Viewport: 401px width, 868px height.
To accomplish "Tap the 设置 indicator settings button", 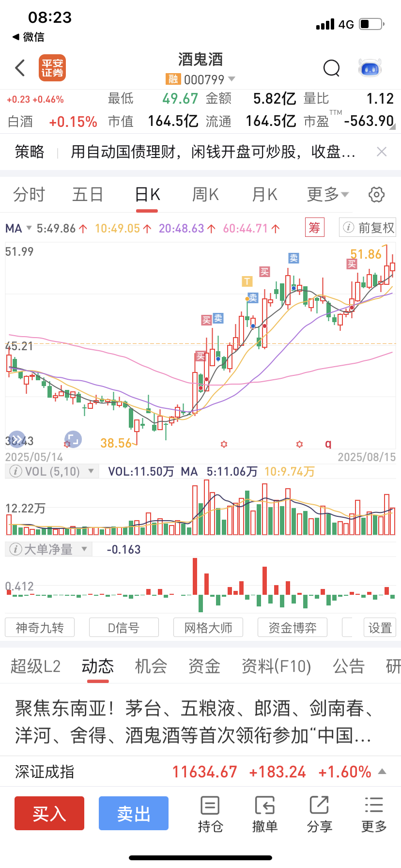I will [x=380, y=627].
